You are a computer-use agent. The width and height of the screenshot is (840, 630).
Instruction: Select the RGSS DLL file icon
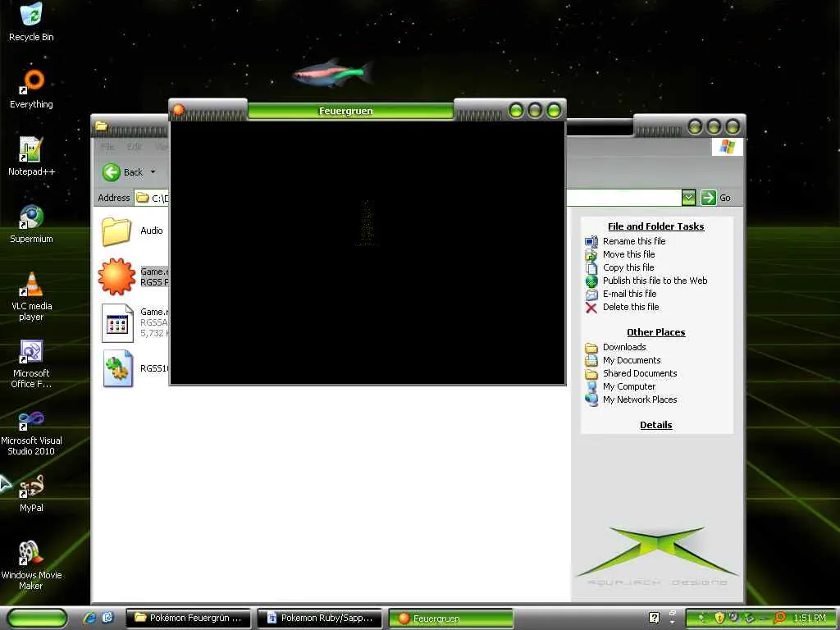pyautogui.click(x=117, y=368)
